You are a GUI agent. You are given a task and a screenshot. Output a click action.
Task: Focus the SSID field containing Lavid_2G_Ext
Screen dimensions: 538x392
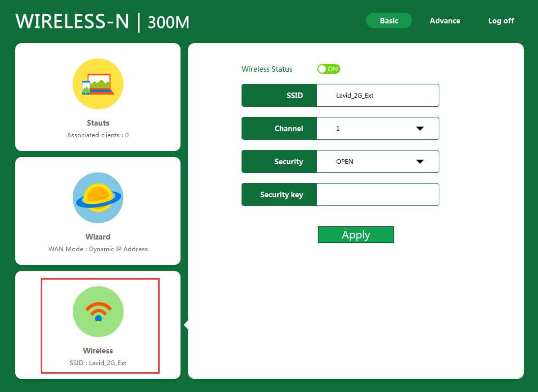pyautogui.click(x=377, y=96)
